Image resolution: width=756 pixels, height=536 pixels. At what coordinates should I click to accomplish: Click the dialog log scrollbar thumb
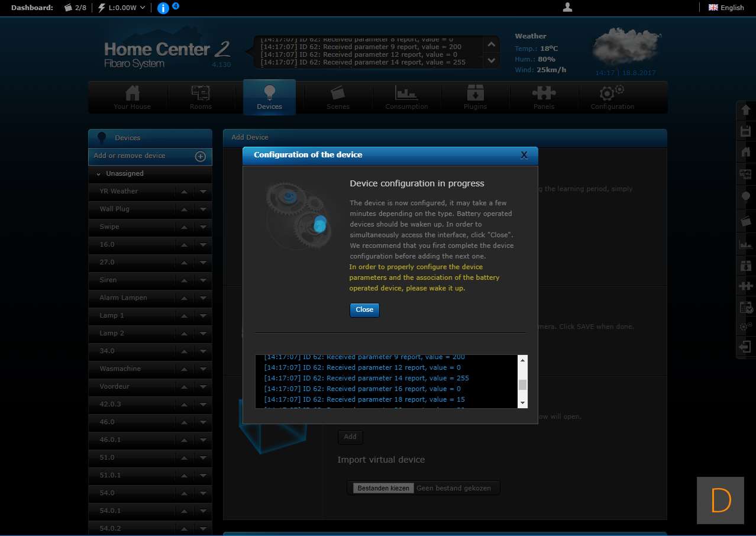point(522,385)
